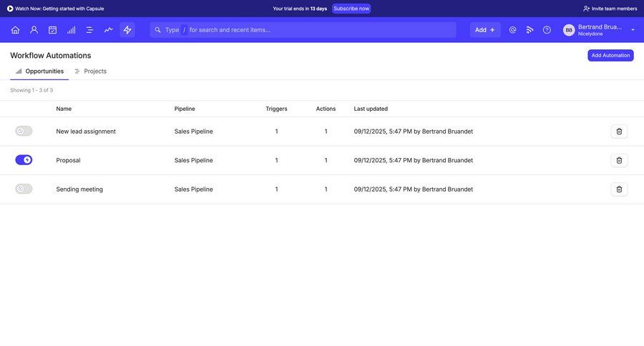The width and height of the screenshot is (644, 346).
Task: Select the Opportunities tab
Action: click(40, 71)
